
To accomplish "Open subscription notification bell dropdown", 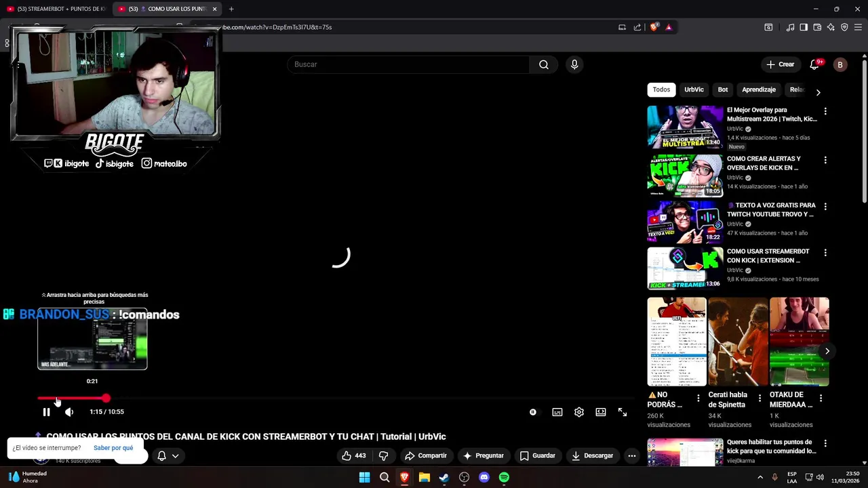I will [167, 455].
